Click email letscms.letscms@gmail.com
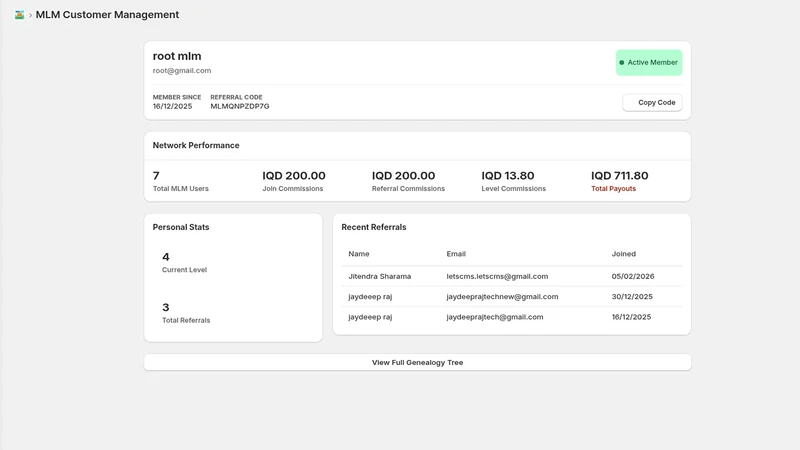 (x=497, y=276)
